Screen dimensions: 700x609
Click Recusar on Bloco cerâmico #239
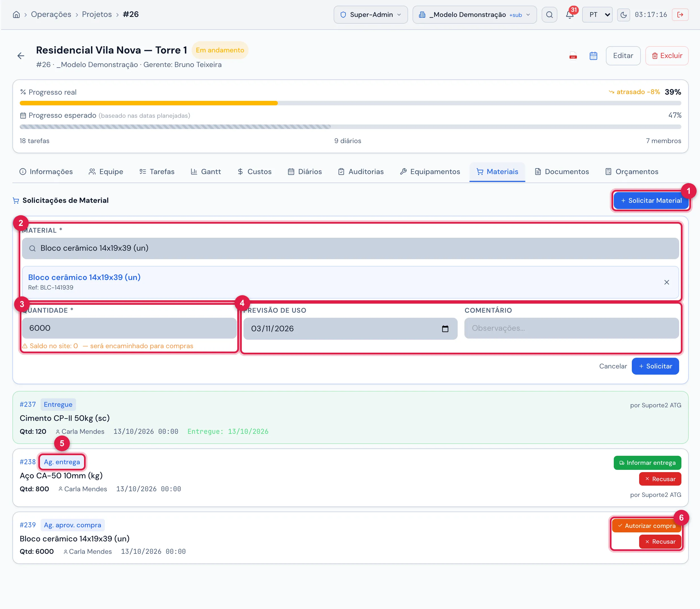660,541
